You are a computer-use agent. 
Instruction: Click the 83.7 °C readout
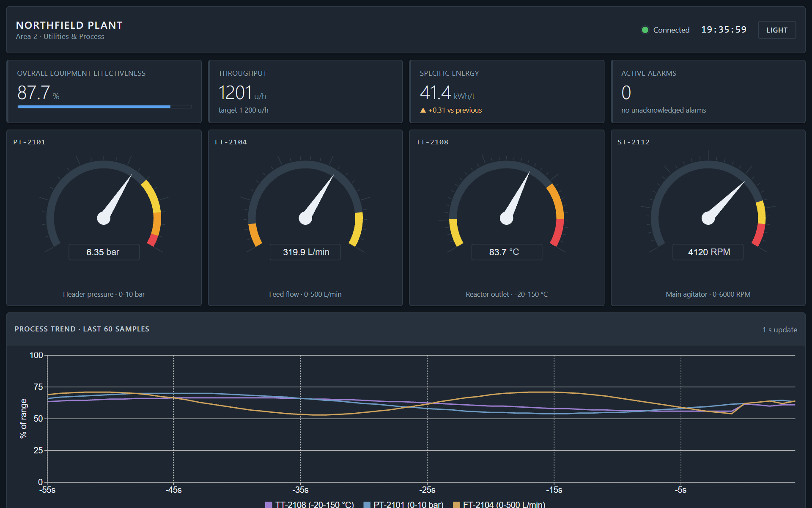click(x=507, y=252)
